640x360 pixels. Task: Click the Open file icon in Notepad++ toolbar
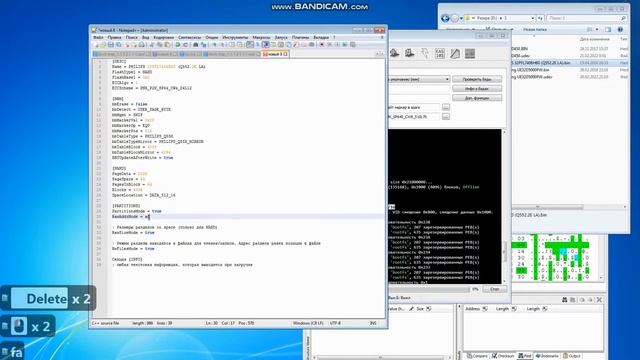point(102,44)
